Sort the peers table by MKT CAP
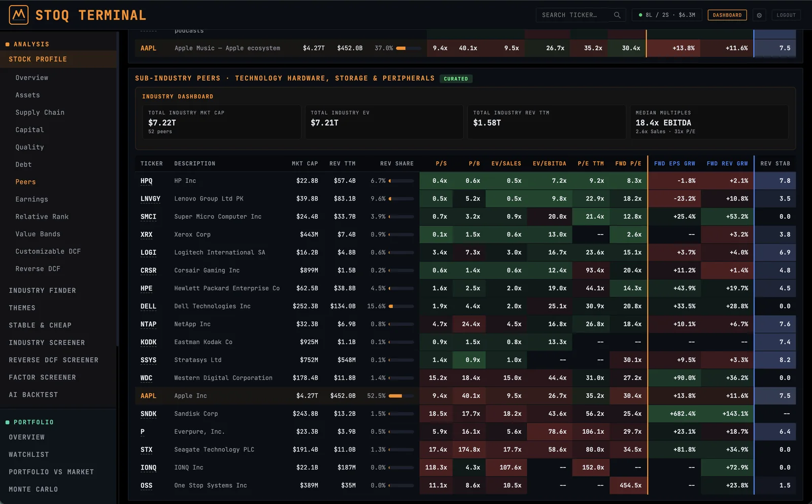 click(x=305, y=163)
